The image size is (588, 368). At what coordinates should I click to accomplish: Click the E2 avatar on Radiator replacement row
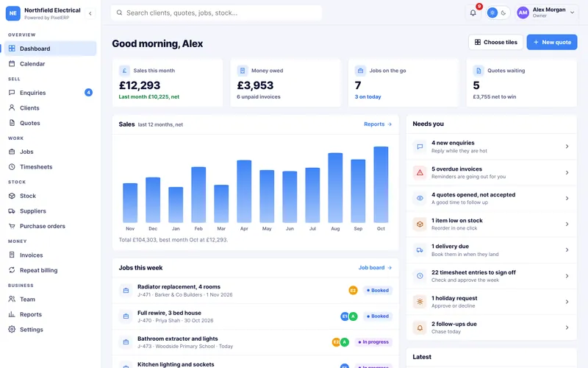point(353,290)
